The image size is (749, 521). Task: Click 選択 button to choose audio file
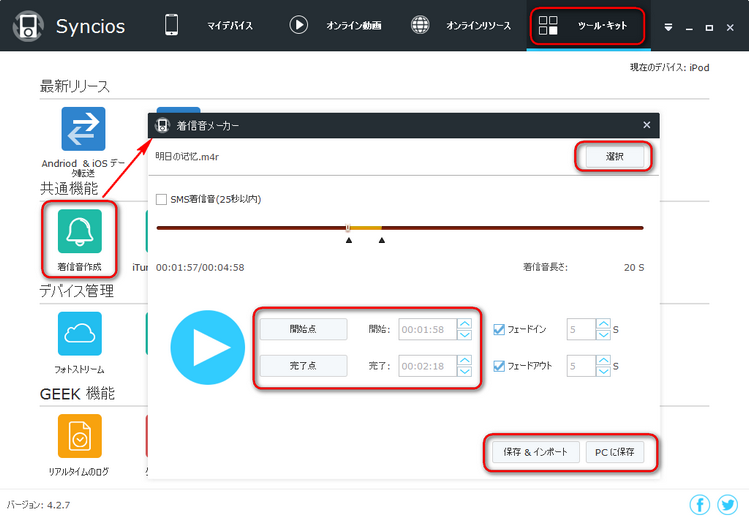pos(614,157)
